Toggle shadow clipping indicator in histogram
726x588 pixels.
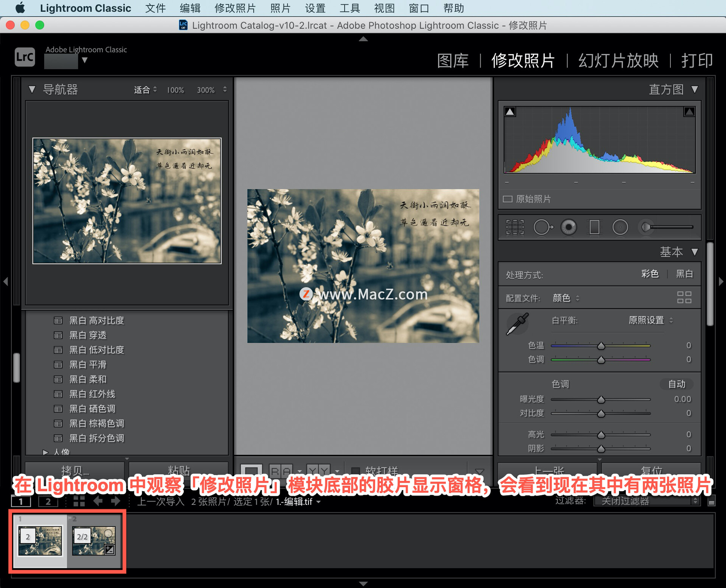(510, 112)
